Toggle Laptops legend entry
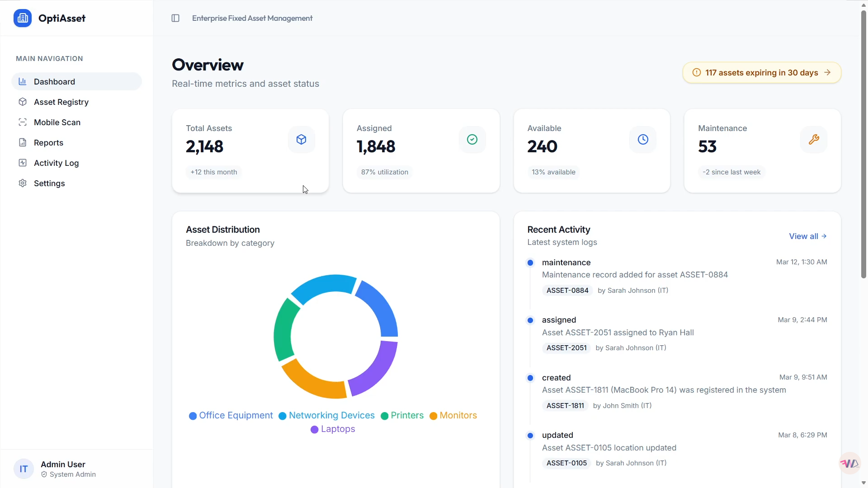Screen dimensions: 868x488 [x=333, y=429]
